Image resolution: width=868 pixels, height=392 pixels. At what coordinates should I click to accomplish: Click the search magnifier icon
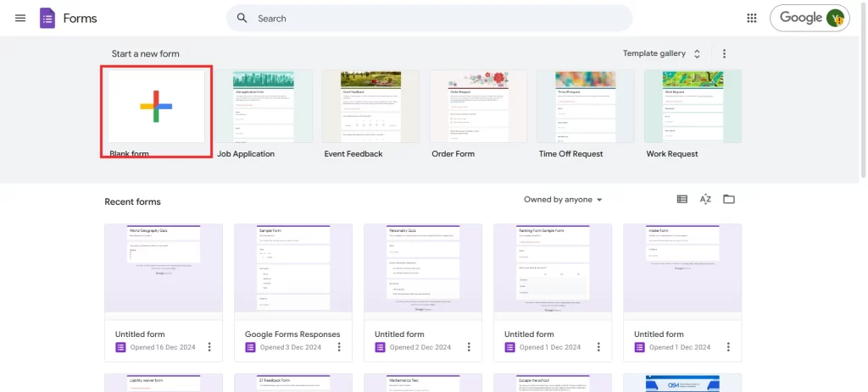[x=242, y=19]
